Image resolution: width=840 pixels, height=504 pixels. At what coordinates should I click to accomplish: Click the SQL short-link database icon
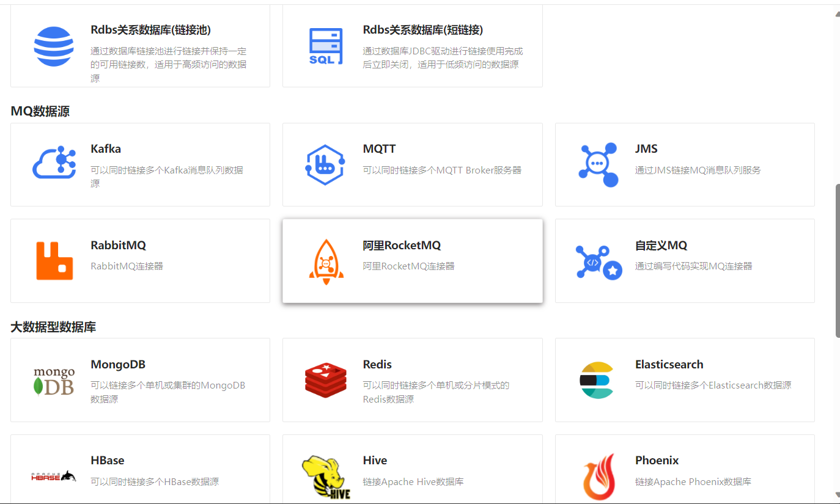[x=326, y=46]
